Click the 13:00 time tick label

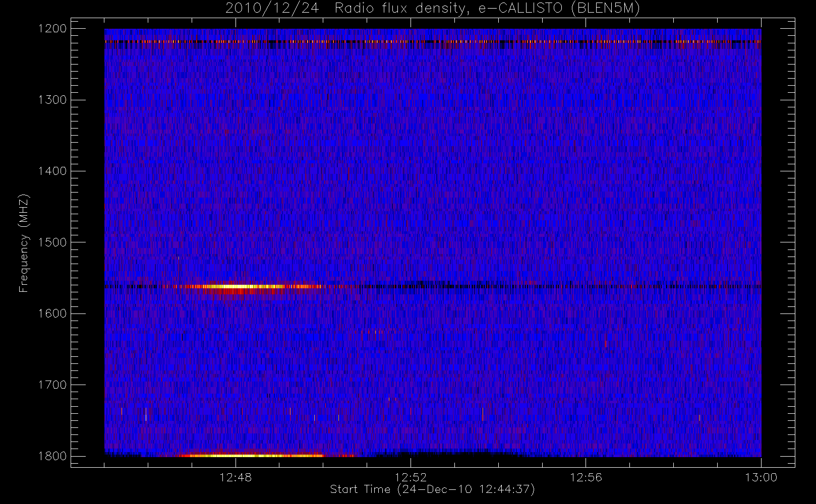click(761, 477)
